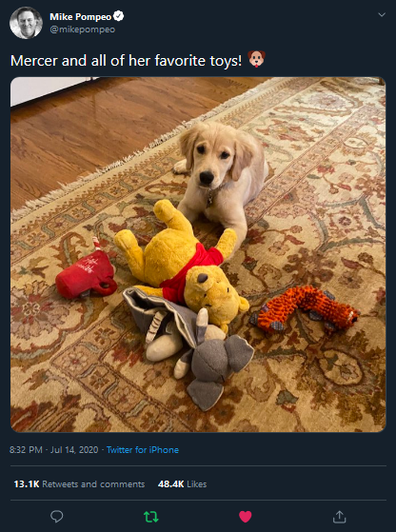Open the Twitter for iPhone source link
Viewport: 396px width, 532px height.
(x=143, y=450)
